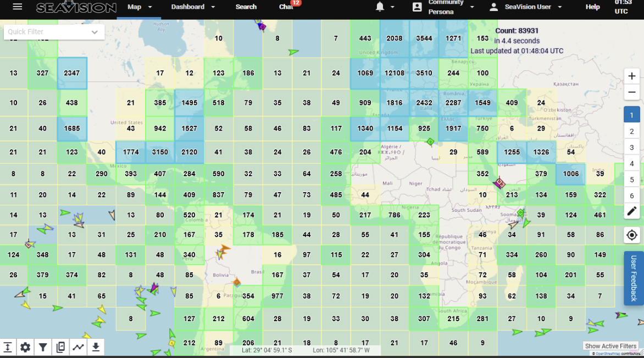
Task: Zoom in on the map
Action: 632,76
